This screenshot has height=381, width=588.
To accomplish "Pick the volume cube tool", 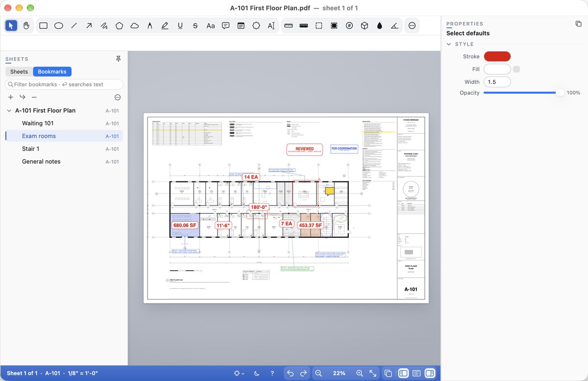I will click(x=365, y=25).
